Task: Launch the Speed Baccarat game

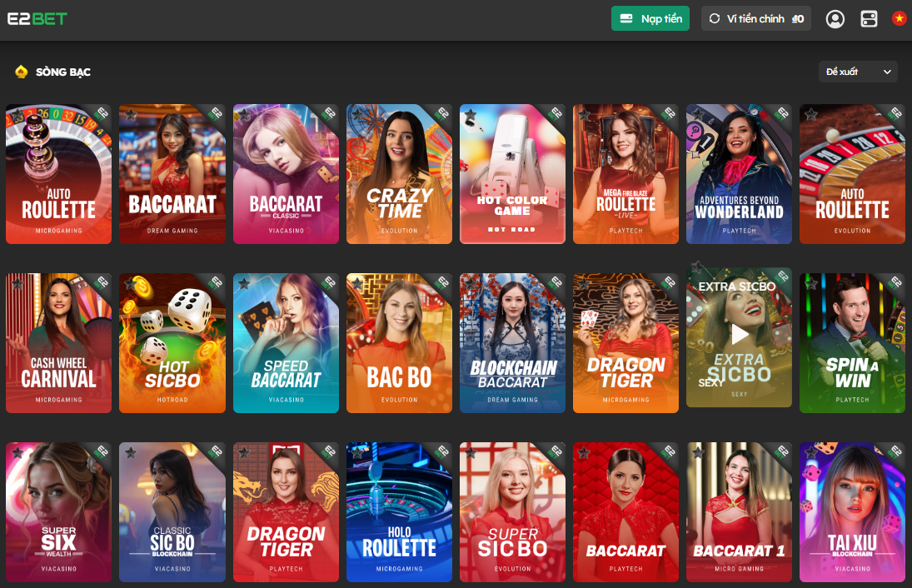Action: 286,343
